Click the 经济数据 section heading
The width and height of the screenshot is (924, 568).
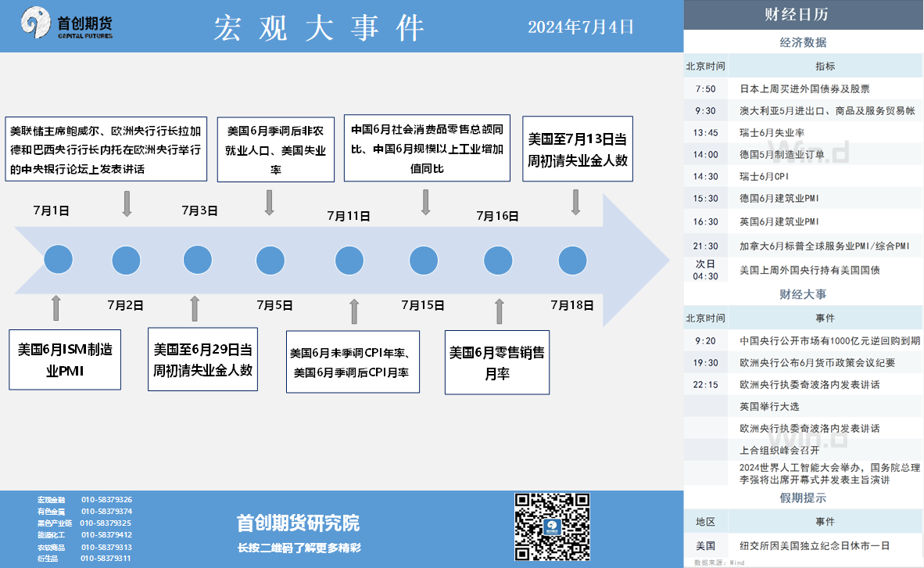[803, 42]
